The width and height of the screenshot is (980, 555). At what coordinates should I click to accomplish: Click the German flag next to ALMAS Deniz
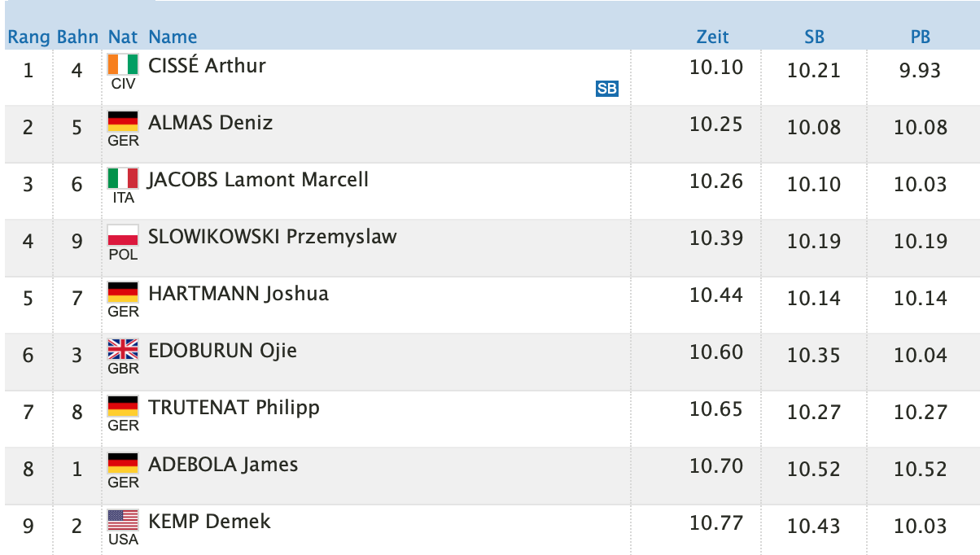point(123,121)
